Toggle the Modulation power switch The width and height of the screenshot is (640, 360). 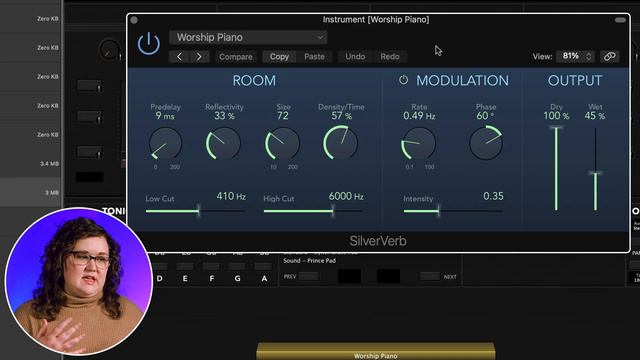[403, 80]
